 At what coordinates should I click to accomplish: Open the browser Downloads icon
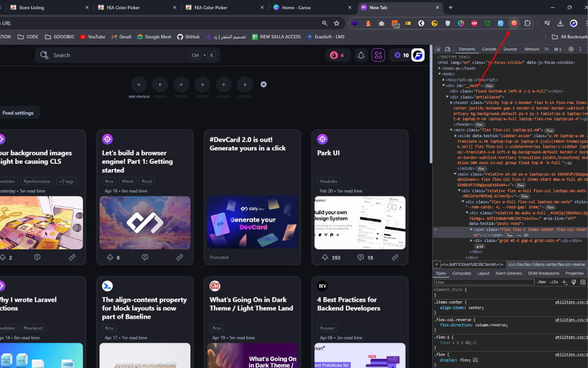tap(560, 23)
